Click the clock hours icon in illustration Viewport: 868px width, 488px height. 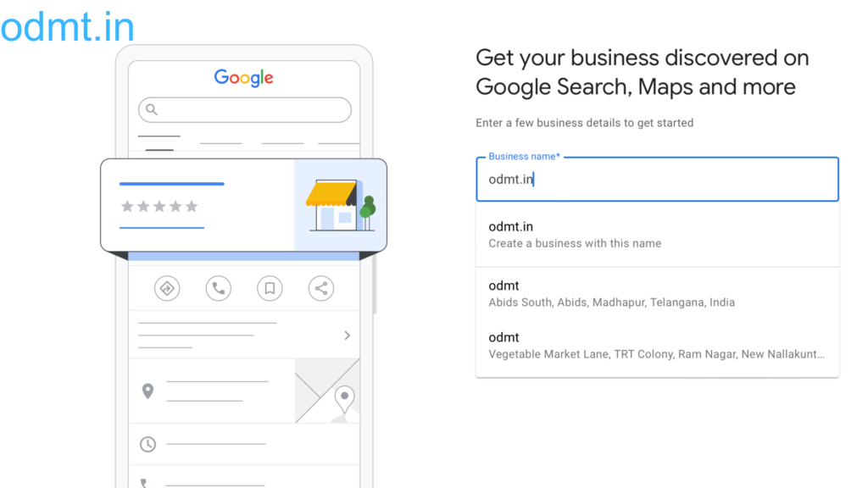click(147, 444)
